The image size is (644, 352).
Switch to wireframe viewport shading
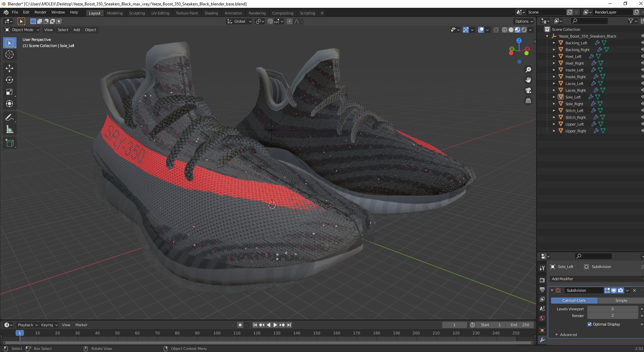pos(505,30)
